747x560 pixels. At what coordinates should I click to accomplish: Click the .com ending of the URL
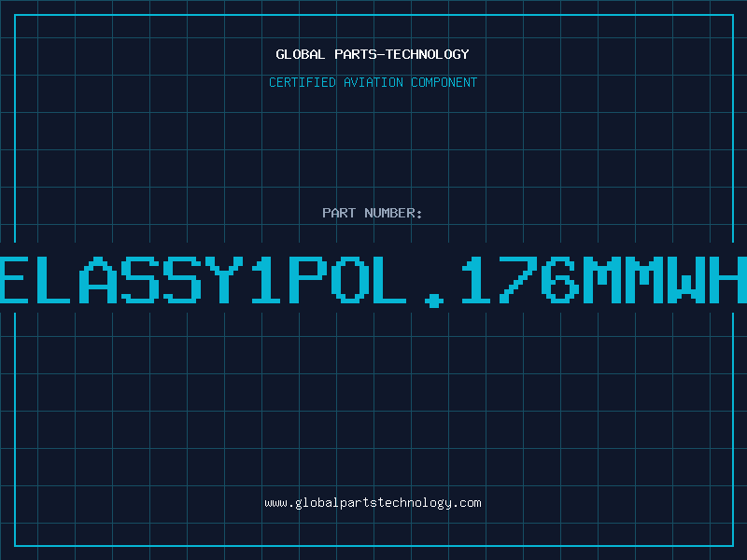pos(466,503)
